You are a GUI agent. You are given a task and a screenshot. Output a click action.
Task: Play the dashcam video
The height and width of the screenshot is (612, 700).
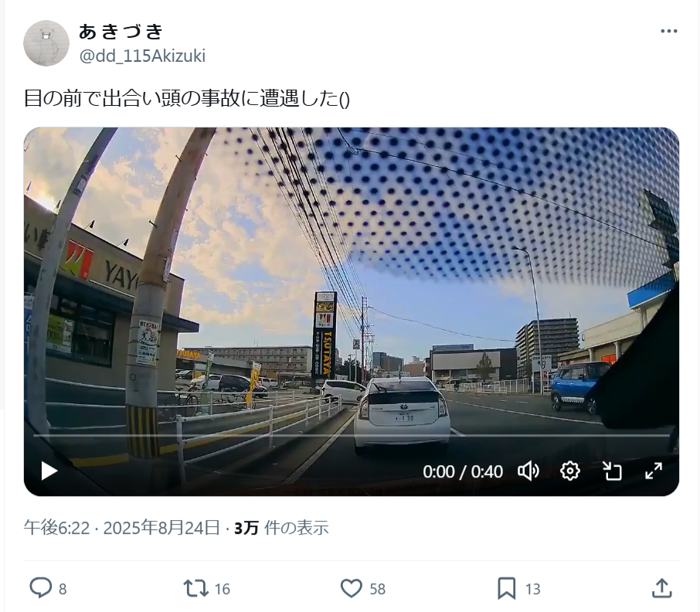click(49, 471)
